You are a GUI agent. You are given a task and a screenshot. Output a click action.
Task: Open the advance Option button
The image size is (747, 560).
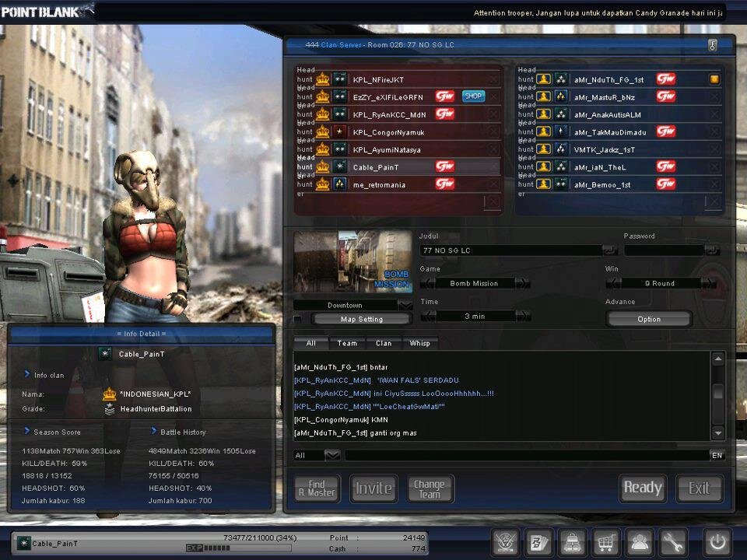649,319
